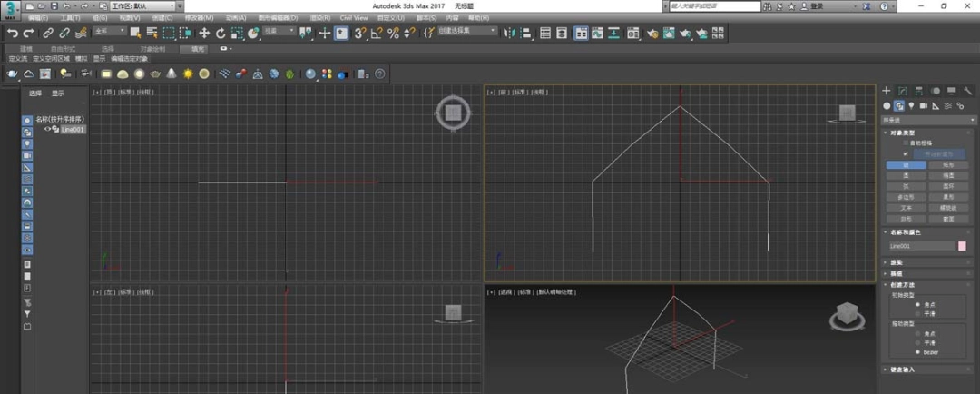Click the Define Flows ribbon button

[17, 59]
